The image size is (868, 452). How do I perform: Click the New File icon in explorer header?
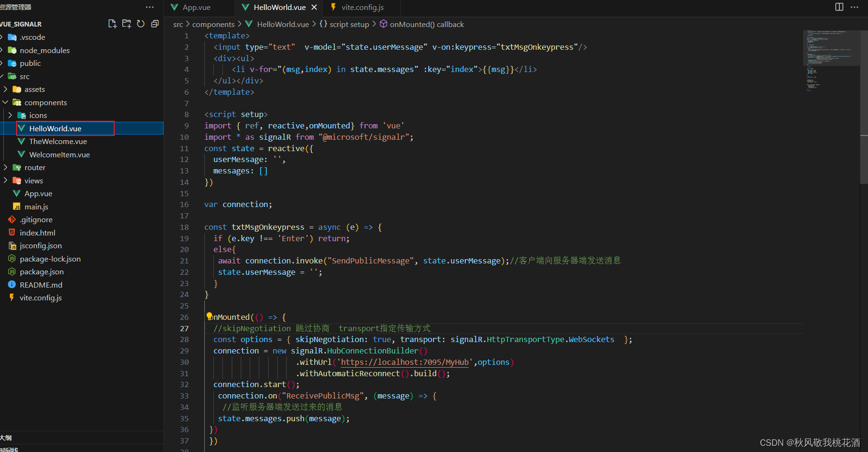[112, 24]
